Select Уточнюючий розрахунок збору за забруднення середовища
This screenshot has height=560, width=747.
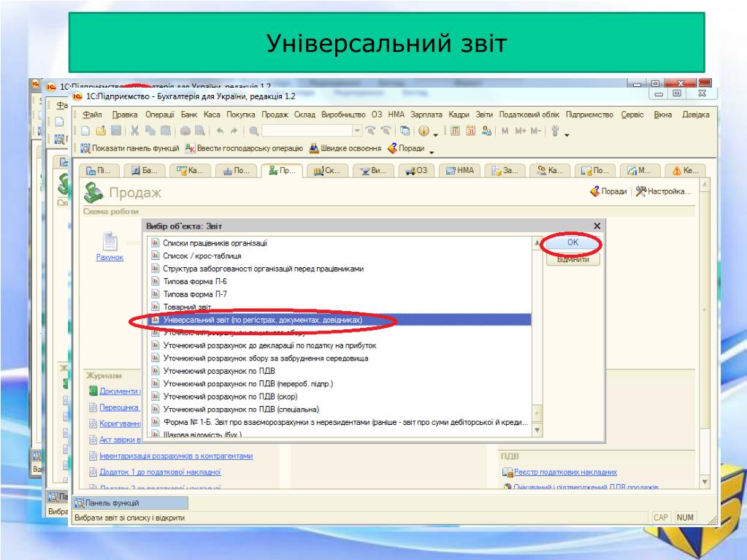(340, 358)
